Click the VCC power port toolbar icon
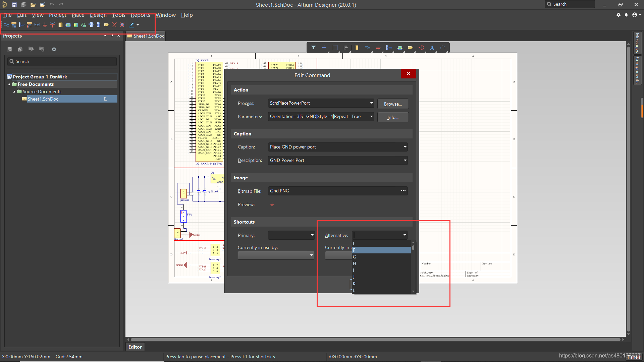This screenshot has width=644, height=362. coord(53,25)
